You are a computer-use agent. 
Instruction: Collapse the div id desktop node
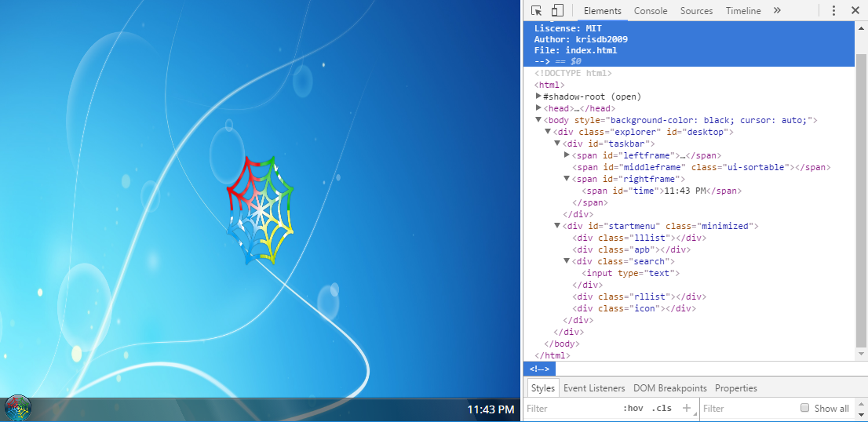point(548,132)
